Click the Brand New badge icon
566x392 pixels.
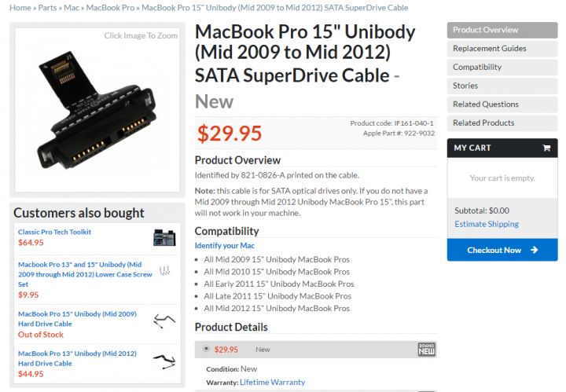pyautogui.click(x=426, y=350)
